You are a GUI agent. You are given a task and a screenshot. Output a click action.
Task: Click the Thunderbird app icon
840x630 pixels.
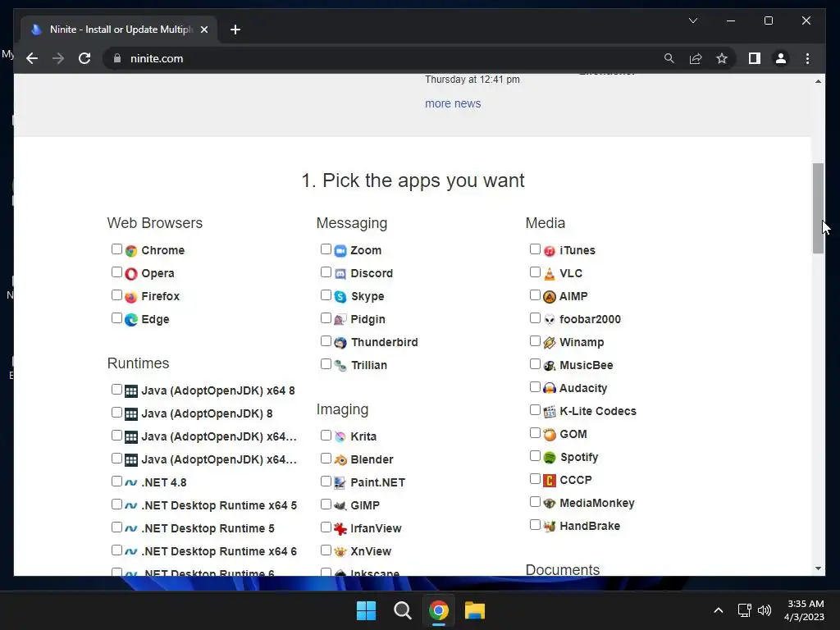click(x=340, y=343)
